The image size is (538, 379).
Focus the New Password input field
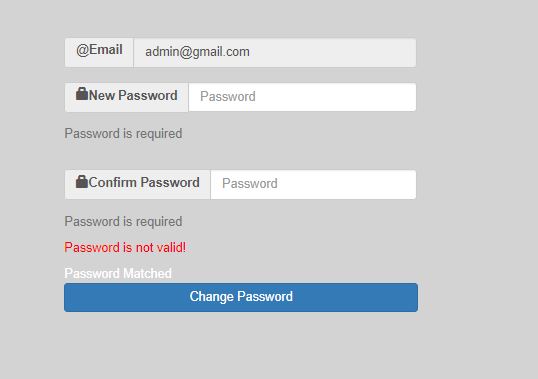tap(302, 97)
